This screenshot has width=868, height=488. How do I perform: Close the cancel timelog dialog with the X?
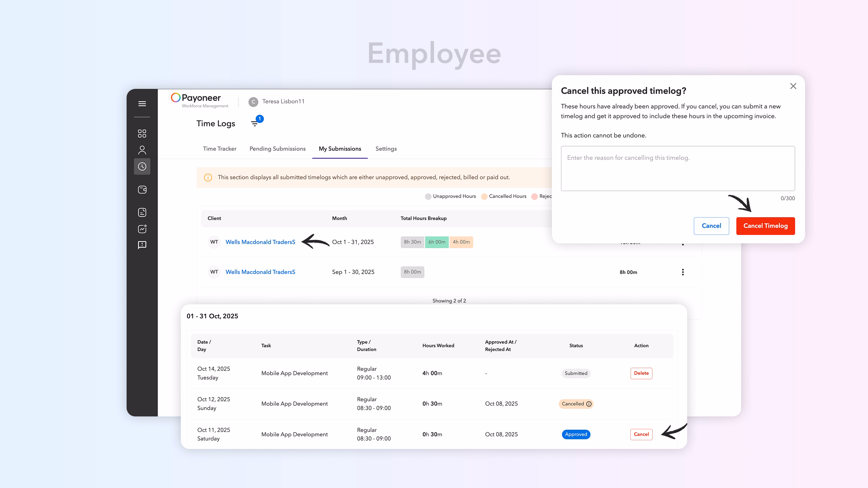(x=793, y=86)
